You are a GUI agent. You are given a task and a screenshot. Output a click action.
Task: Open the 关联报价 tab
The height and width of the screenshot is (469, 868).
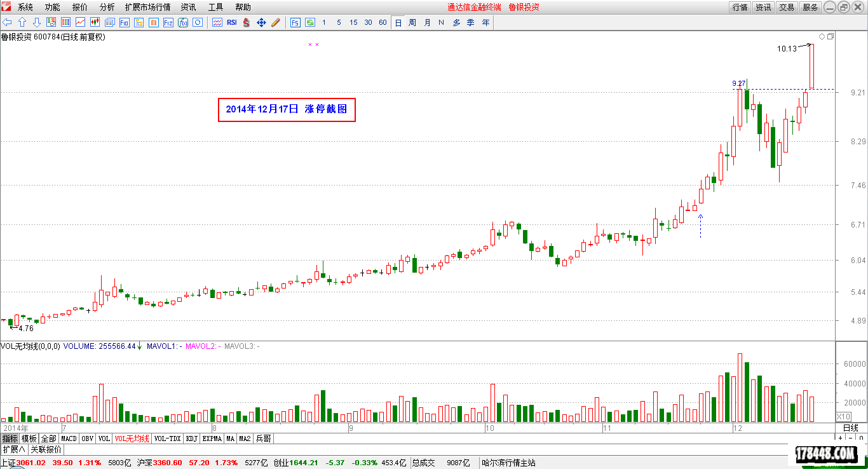pyautogui.click(x=46, y=449)
